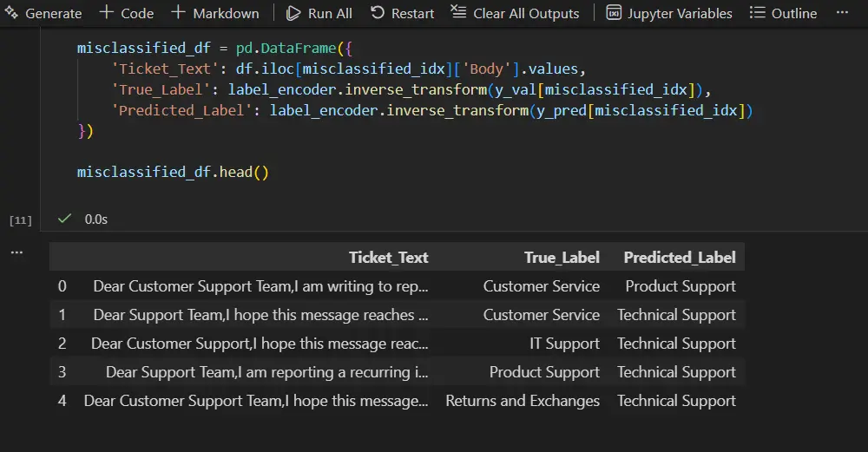Add a new Code cell

(127, 13)
